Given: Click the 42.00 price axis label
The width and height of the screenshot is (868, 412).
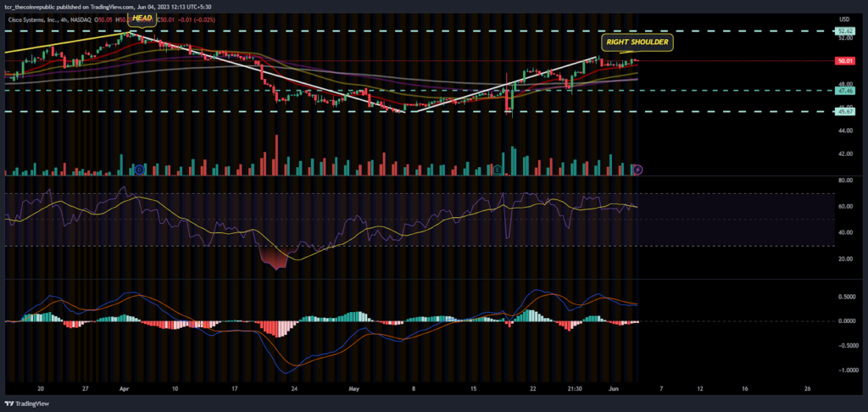Looking at the screenshot, I should click(x=845, y=154).
